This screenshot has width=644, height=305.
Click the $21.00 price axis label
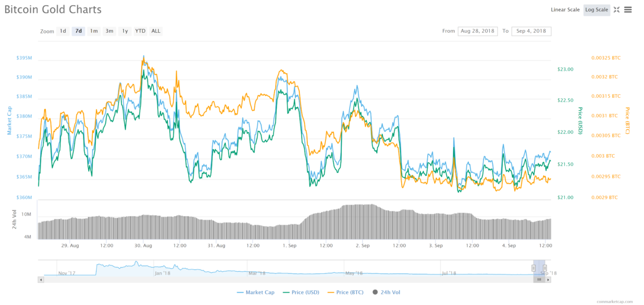click(x=565, y=198)
